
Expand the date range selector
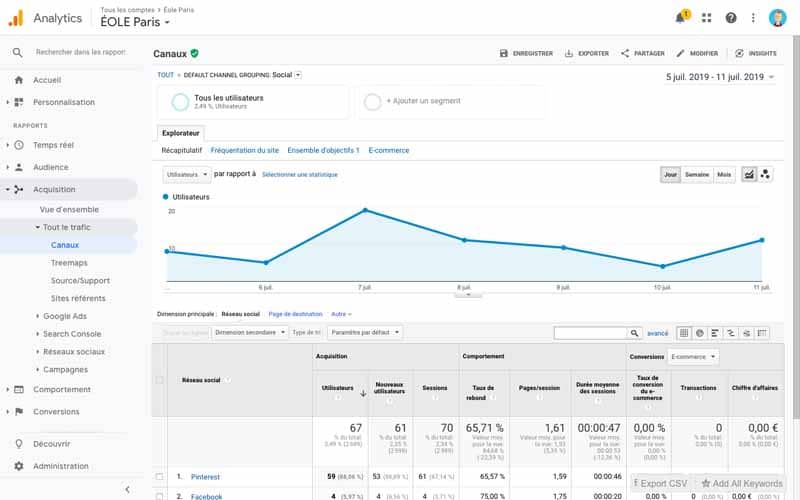click(719, 77)
